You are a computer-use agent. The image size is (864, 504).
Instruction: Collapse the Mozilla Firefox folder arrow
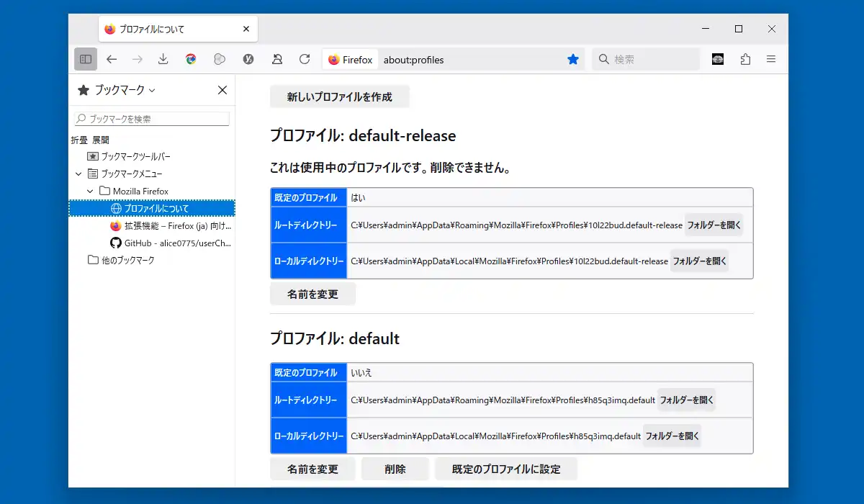click(90, 191)
